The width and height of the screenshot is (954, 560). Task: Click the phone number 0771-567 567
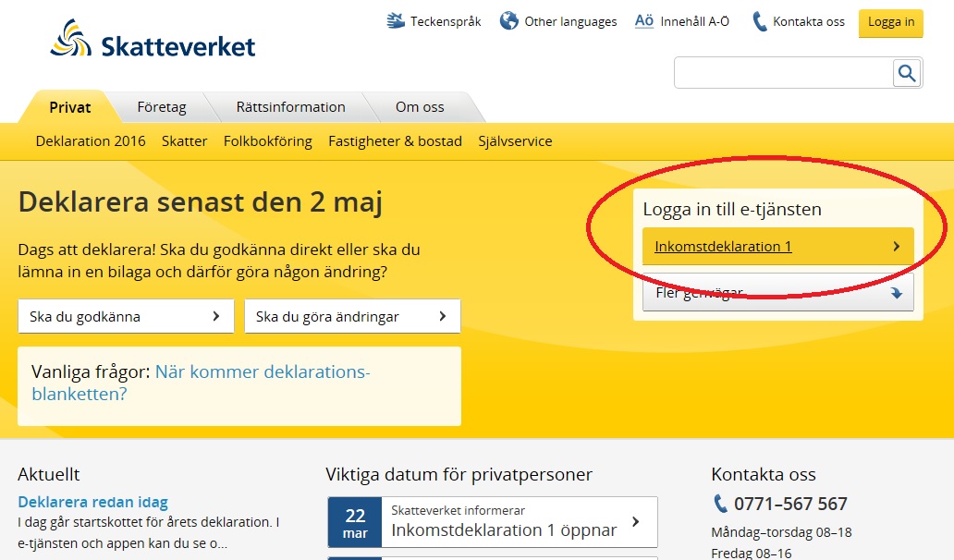coord(790,504)
